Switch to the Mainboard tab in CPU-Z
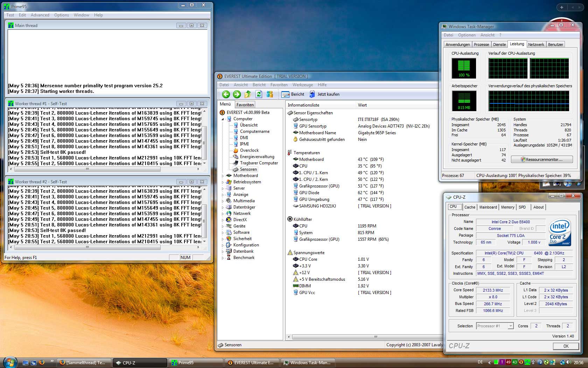 [488, 207]
